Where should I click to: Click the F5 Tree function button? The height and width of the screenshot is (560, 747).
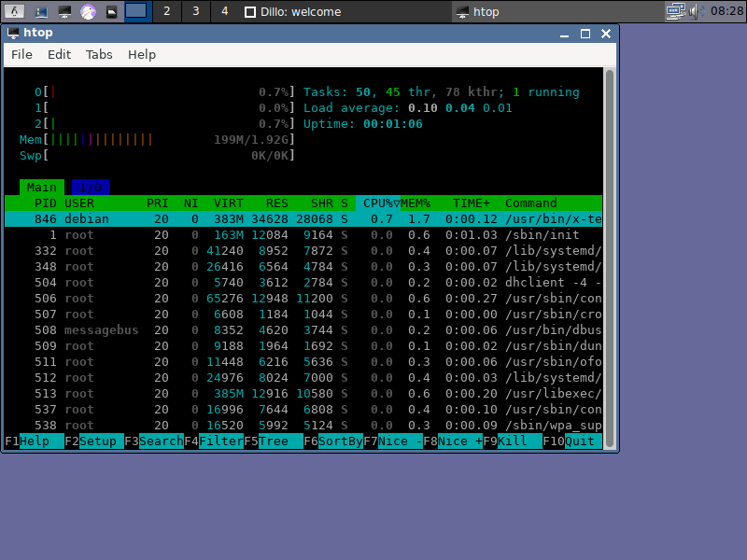point(274,441)
